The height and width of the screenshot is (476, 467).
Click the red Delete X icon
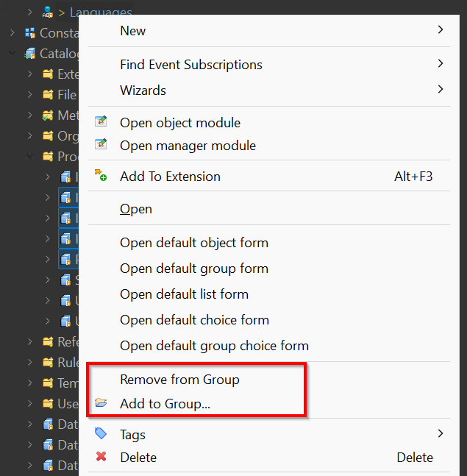[x=101, y=456]
